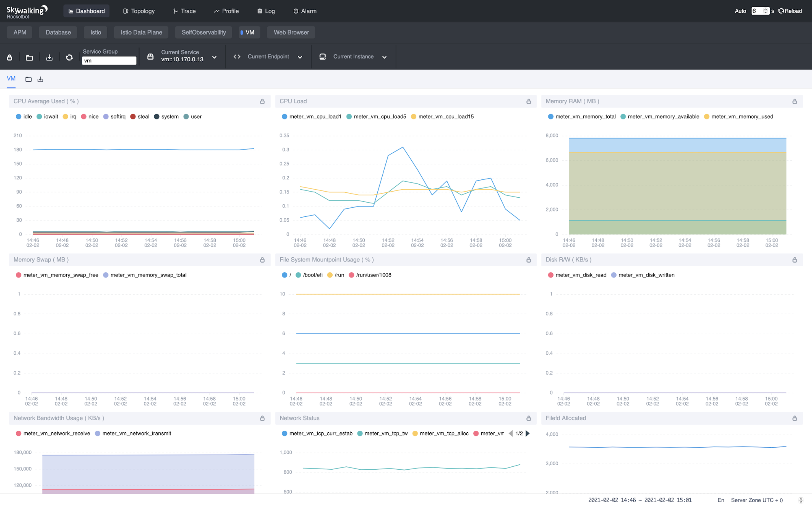This screenshot has width=812, height=507.
Task: Click the export/import dashboard icon
Action: point(49,57)
